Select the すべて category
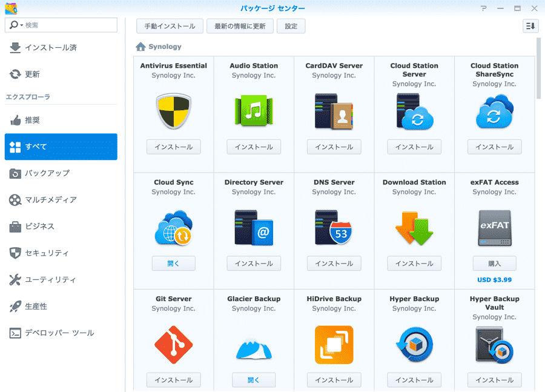The width and height of the screenshot is (545, 392). 61,147
